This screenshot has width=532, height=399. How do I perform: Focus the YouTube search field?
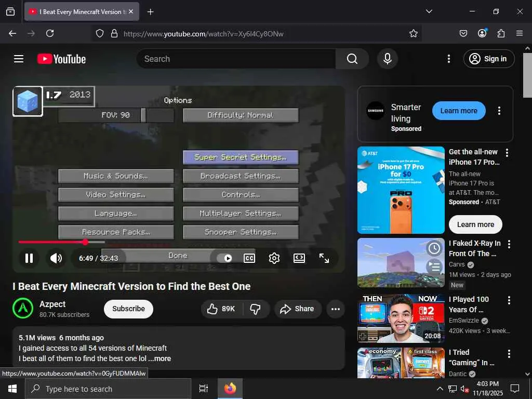click(x=236, y=59)
